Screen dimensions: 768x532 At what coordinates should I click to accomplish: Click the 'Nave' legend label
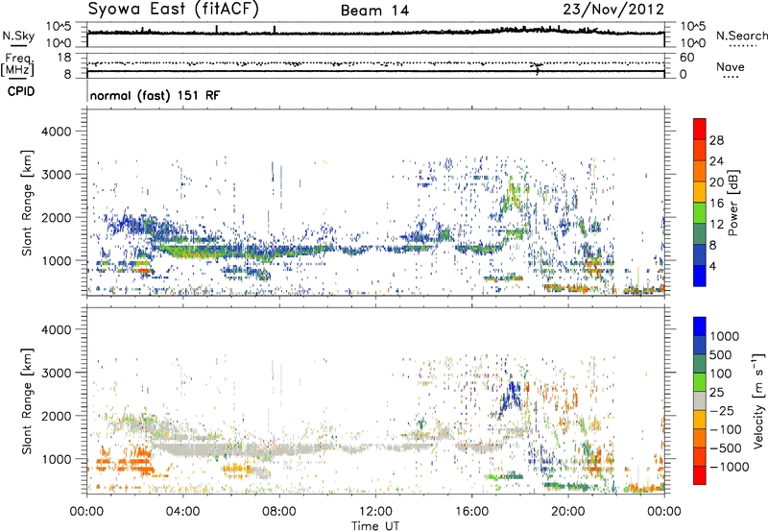[730, 67]
